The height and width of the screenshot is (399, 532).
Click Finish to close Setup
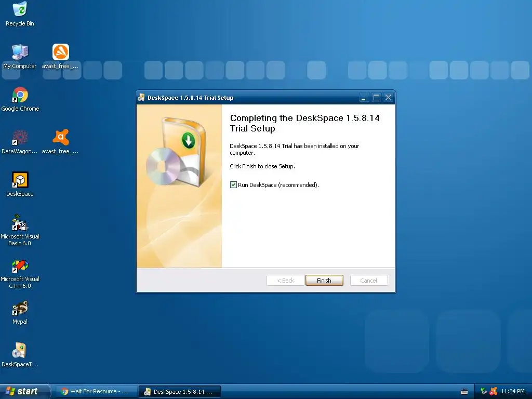coord(324,280)
